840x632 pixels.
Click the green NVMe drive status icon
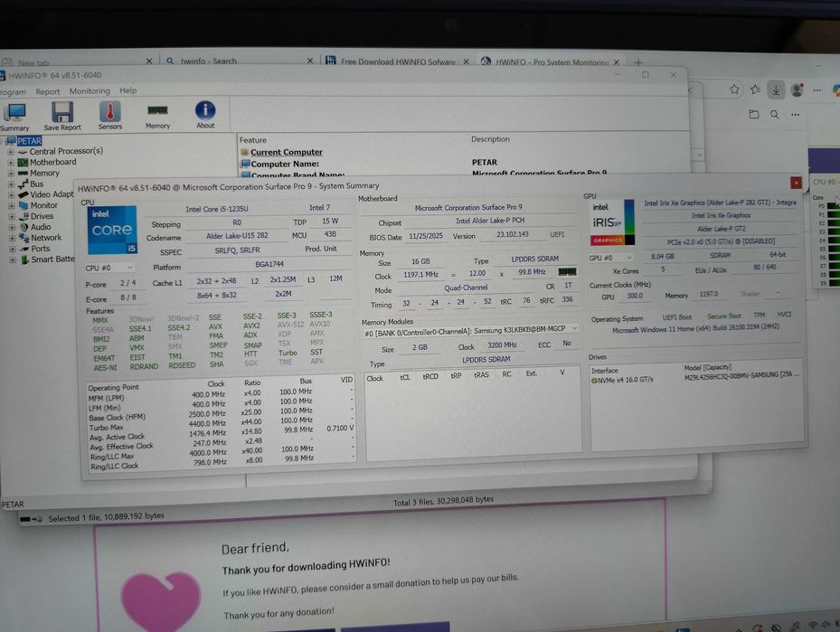[593, 381]
